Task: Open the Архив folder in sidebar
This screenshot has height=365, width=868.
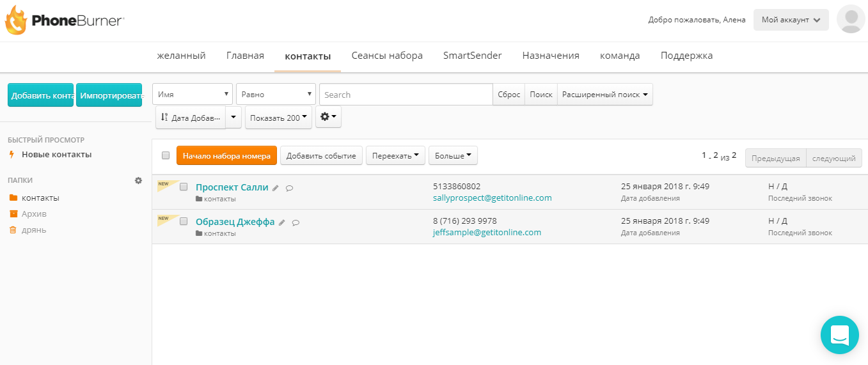Action: [x=34, y=214]
